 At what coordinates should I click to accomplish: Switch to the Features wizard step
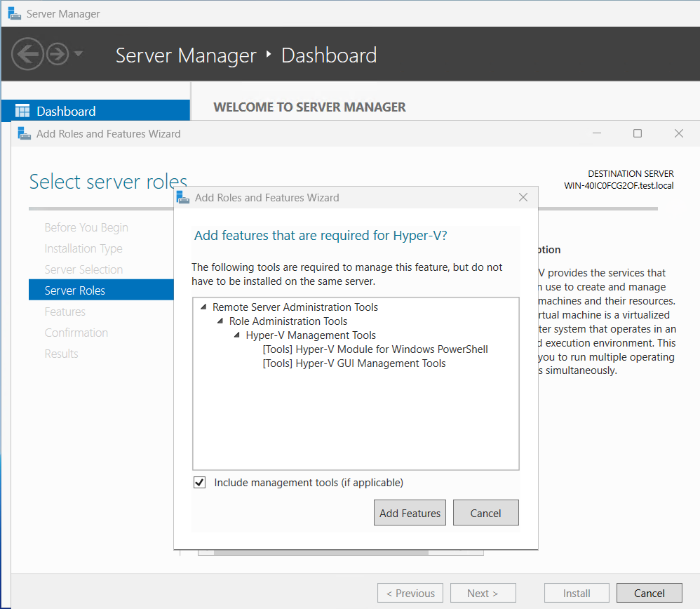coord(65,312)
